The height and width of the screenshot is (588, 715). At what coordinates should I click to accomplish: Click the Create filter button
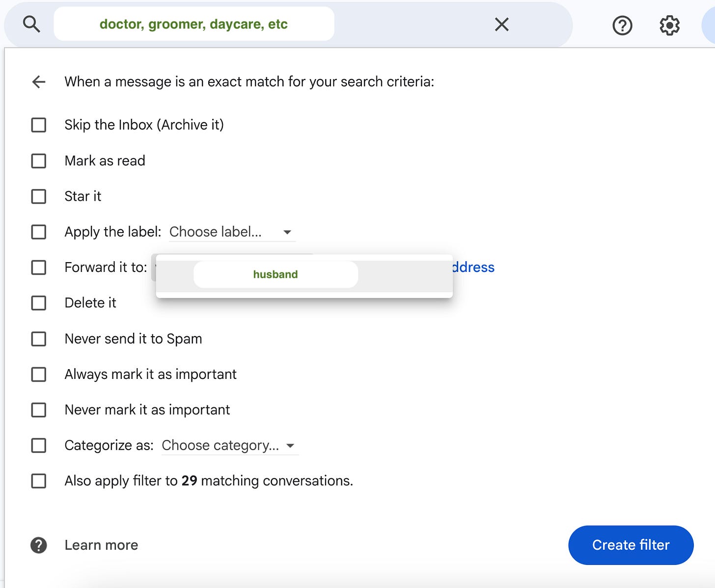631,545
